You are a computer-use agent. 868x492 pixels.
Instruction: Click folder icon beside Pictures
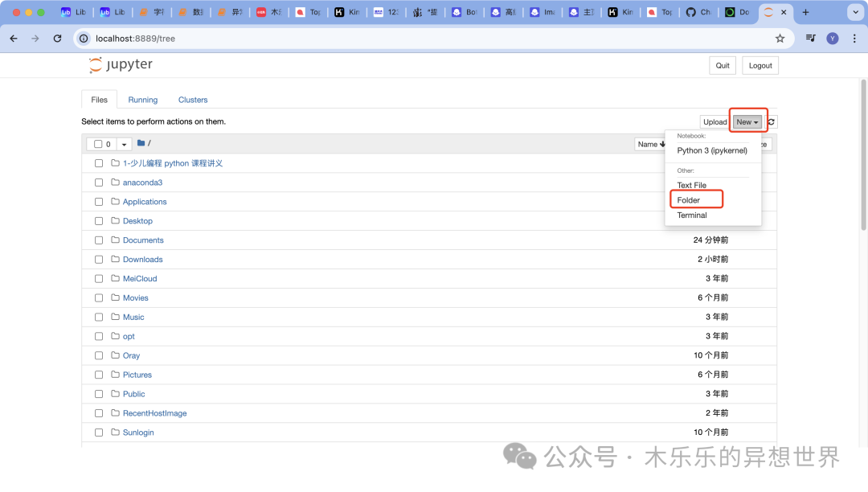[115, 375]
